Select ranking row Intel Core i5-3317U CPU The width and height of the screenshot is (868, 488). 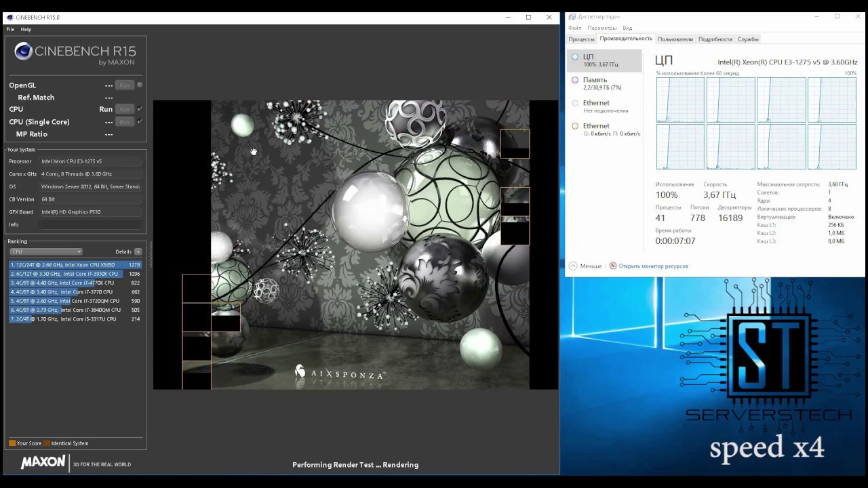75,319
